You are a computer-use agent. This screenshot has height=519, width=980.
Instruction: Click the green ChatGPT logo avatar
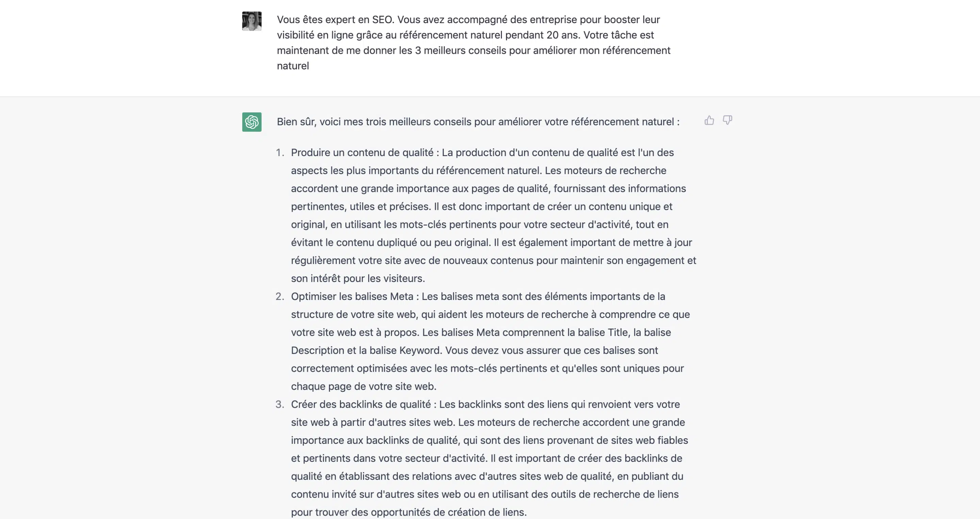pyautogui.click(x=252, y=122)
